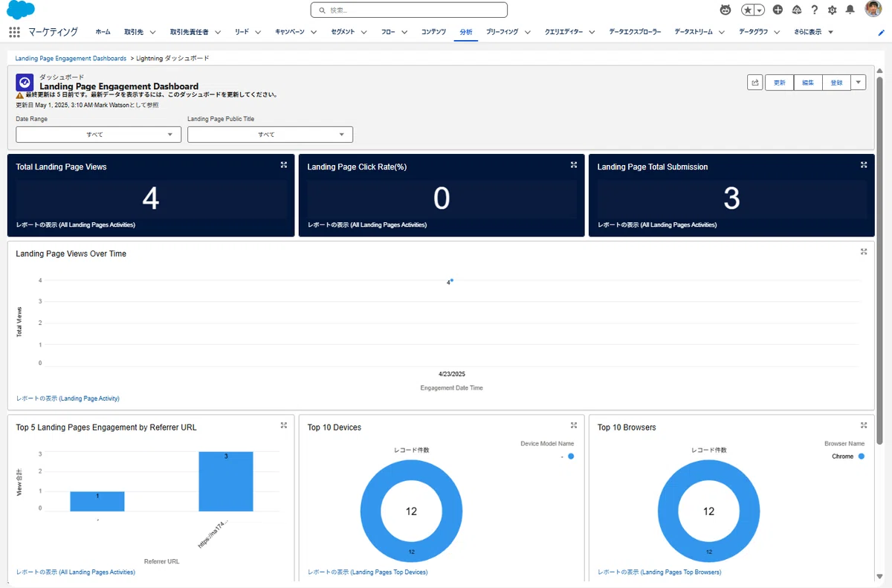
Task: Click the dashboard share icon button
Action: pyautogui.click(x=755, y=83)
